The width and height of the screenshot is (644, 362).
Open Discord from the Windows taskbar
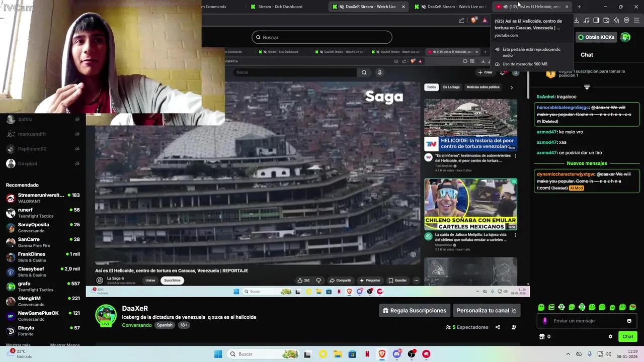pyautogui.click(x=397, y=354)
